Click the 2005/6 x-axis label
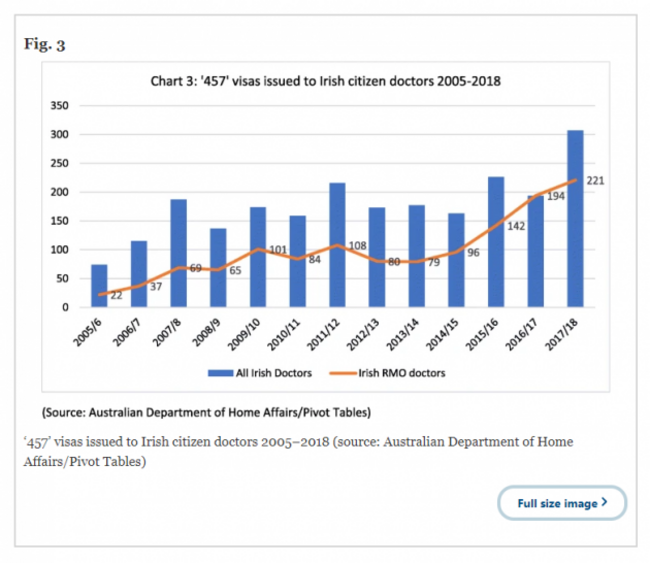The height and width of the screenshot is (563, 650). coord(87,332)
